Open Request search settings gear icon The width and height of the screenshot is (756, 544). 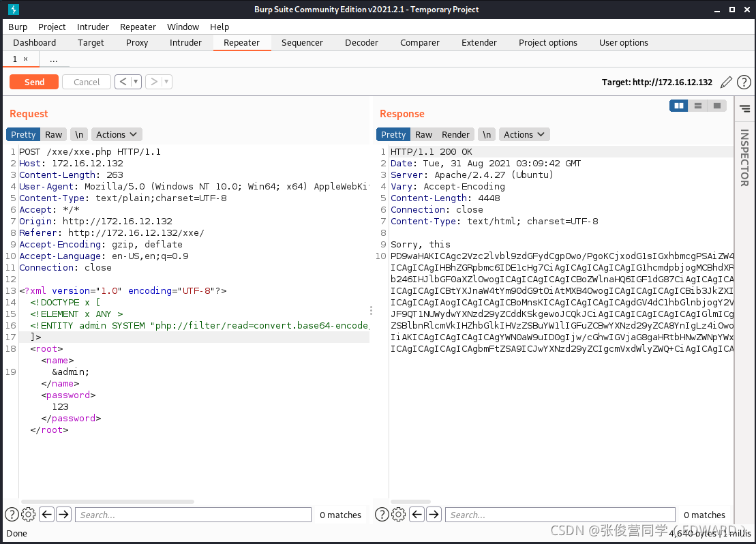tap(29, 515)
